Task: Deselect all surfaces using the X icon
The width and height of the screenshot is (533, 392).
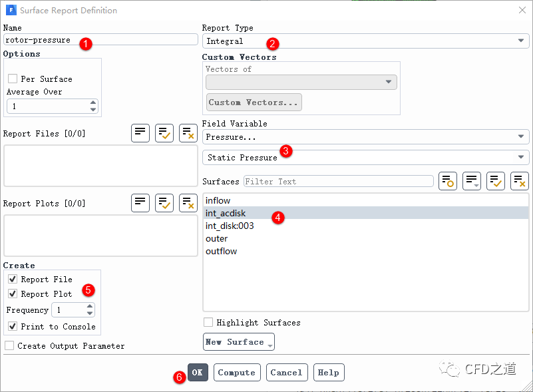Action: 520,181
